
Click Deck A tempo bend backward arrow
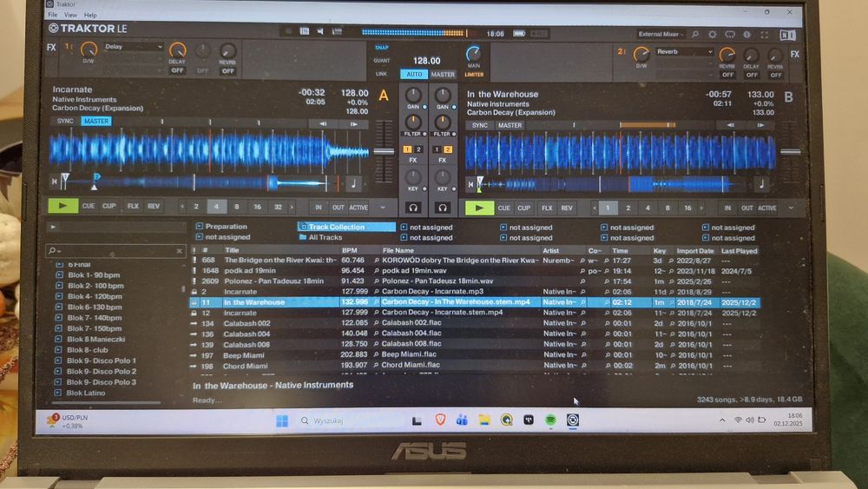click(x=323, y=124)
